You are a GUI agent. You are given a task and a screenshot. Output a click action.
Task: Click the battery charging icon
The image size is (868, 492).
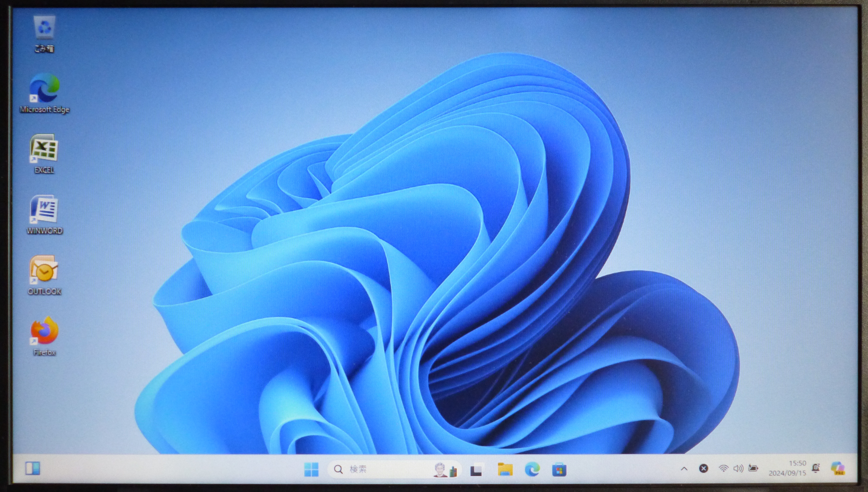point(753,468)
